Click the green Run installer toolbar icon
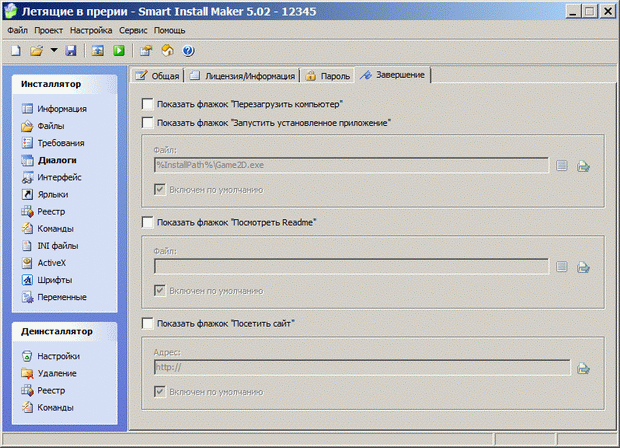This screenshot has width=620, height=448. coord(119,50)
